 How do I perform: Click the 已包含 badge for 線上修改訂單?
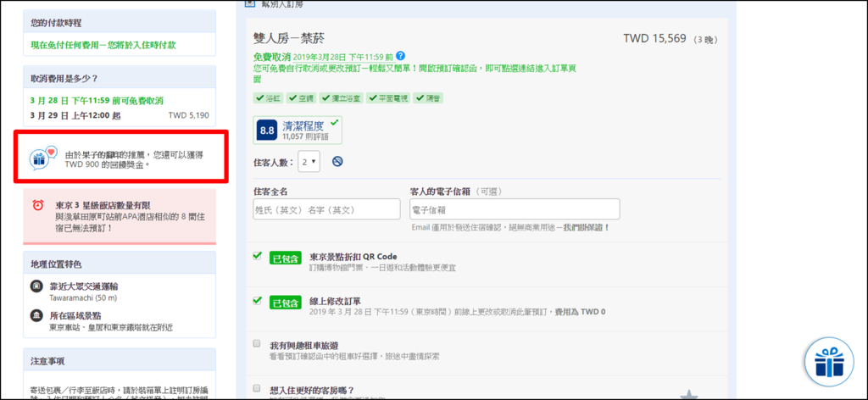(x=285, y=303)
